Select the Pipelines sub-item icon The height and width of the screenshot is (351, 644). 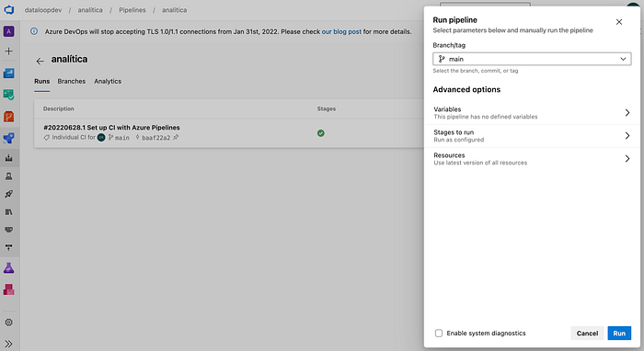point(8,158)
